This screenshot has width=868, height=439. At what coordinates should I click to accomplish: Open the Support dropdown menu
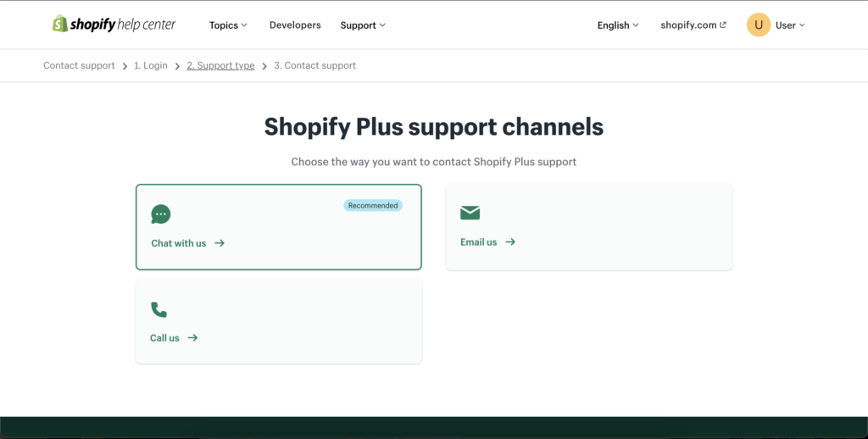tap(363, 25)
